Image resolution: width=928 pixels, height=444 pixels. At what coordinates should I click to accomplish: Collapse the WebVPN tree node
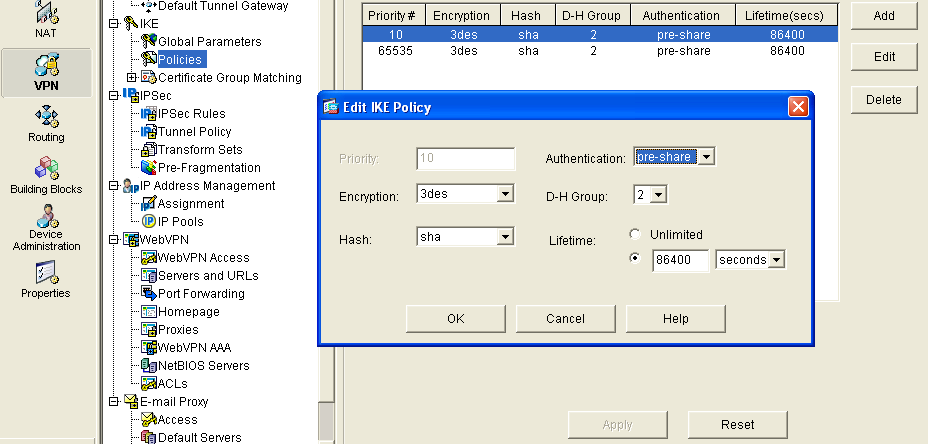[114, 240]
